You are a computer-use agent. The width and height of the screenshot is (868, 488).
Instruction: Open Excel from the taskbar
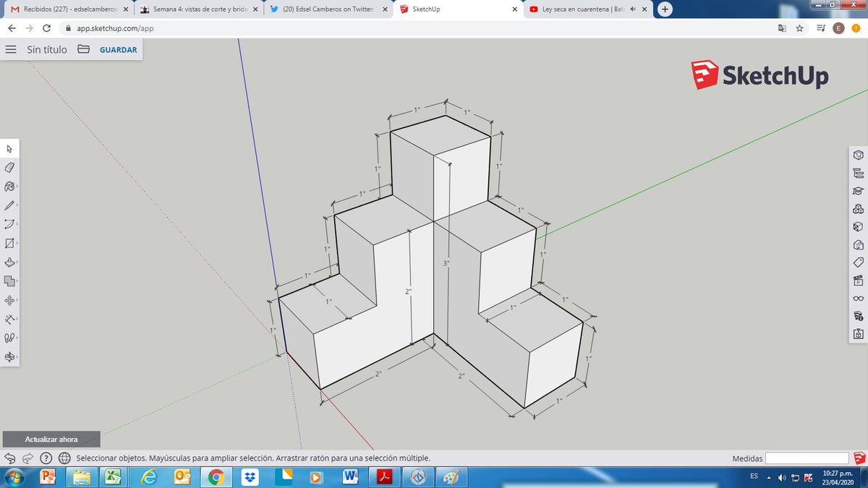(x=112, y=477)
